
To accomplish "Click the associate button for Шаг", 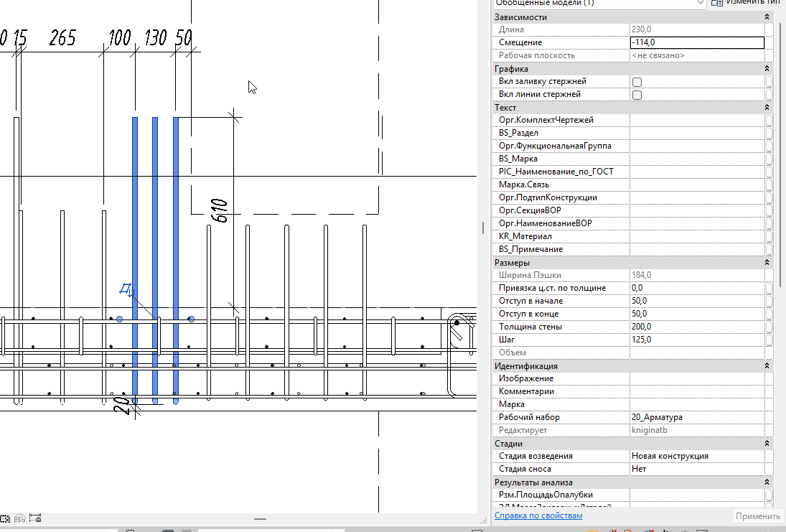I will [x=769, y=340].
